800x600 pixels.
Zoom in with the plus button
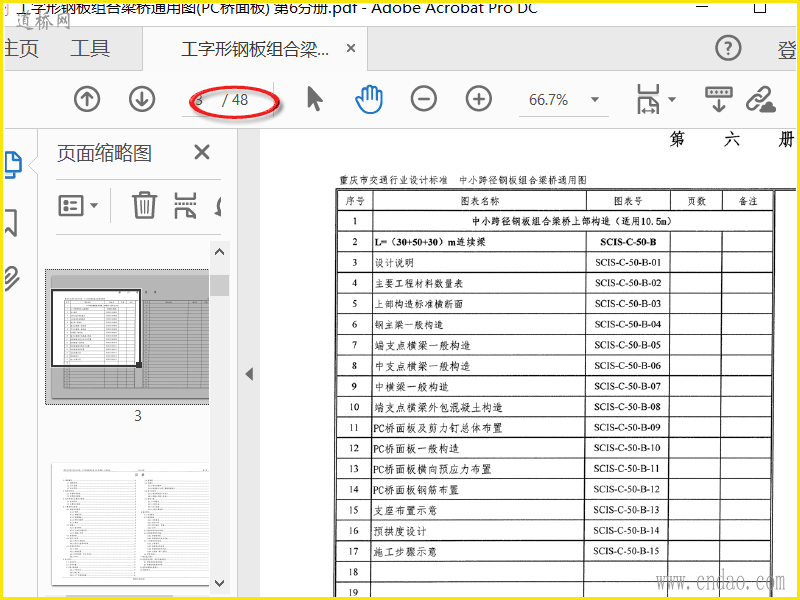479,99
